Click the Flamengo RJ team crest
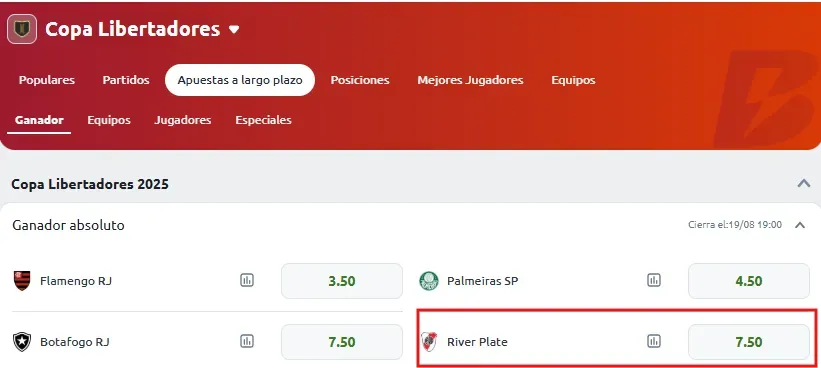The height and width of the screenshot is (368, 821). coord(21,281)
